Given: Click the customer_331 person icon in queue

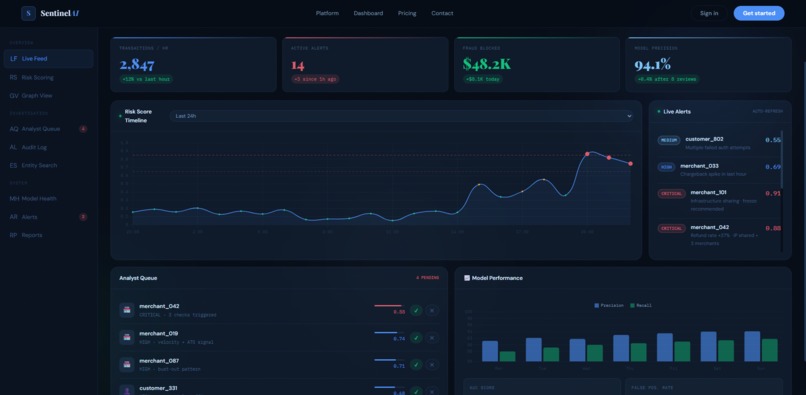Looking at the screenshot, I should click(126, 390).
